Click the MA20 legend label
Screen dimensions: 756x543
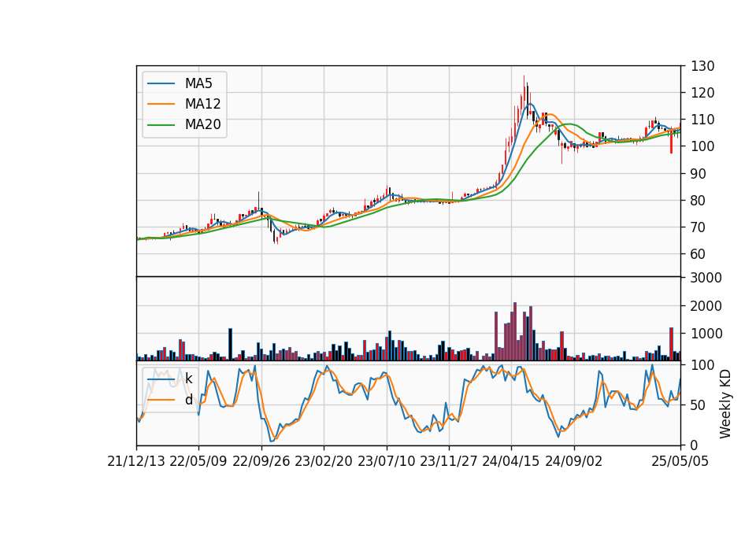[x=202, y=125]
